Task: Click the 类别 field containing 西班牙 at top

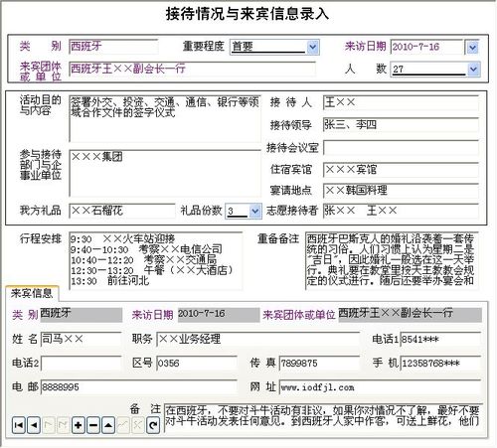Action: pos(113,47)
